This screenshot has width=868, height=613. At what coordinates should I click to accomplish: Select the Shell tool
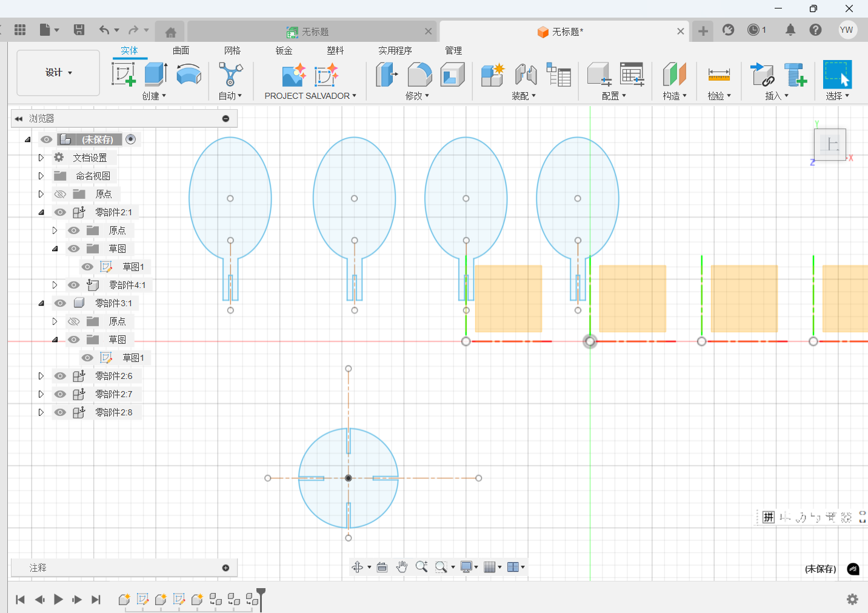[x=452, y=75]
